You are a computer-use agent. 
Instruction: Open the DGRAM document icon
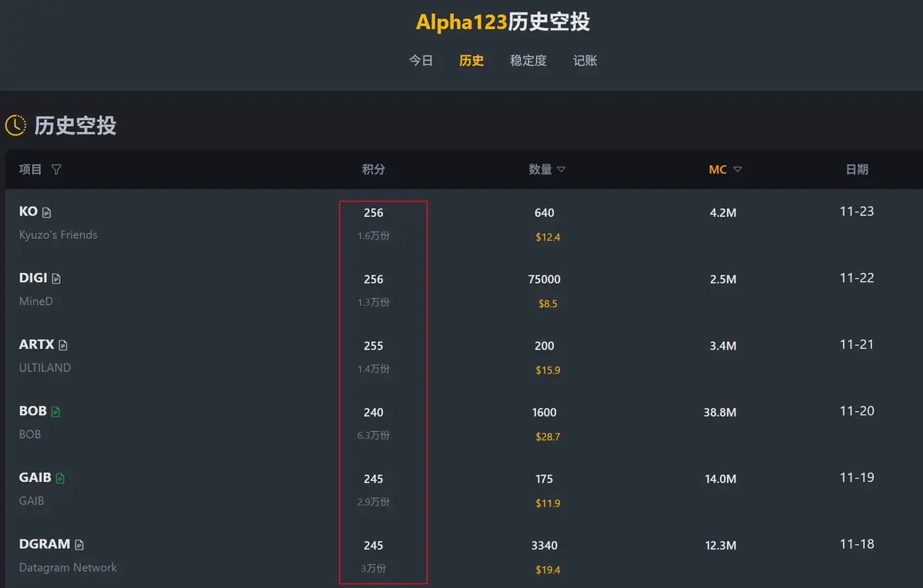pyautogui.click(x=79, y=545)
